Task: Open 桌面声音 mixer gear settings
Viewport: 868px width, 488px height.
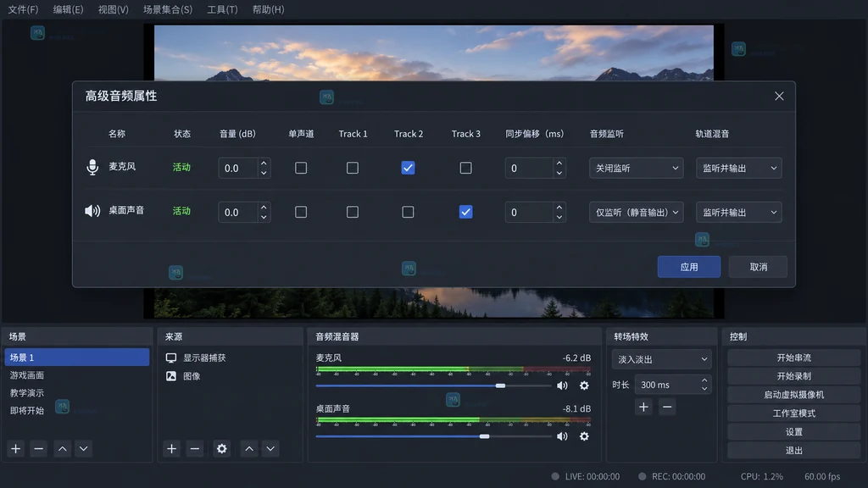Action: 584,436
